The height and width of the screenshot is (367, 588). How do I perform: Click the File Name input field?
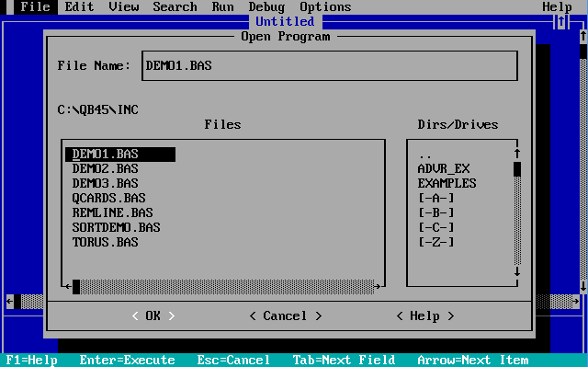330,65
